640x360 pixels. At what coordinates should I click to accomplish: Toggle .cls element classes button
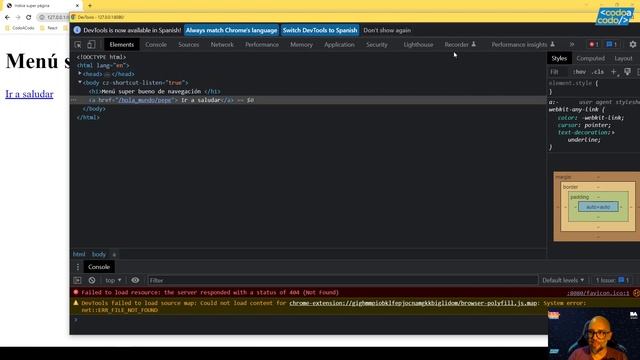(598, 72)
